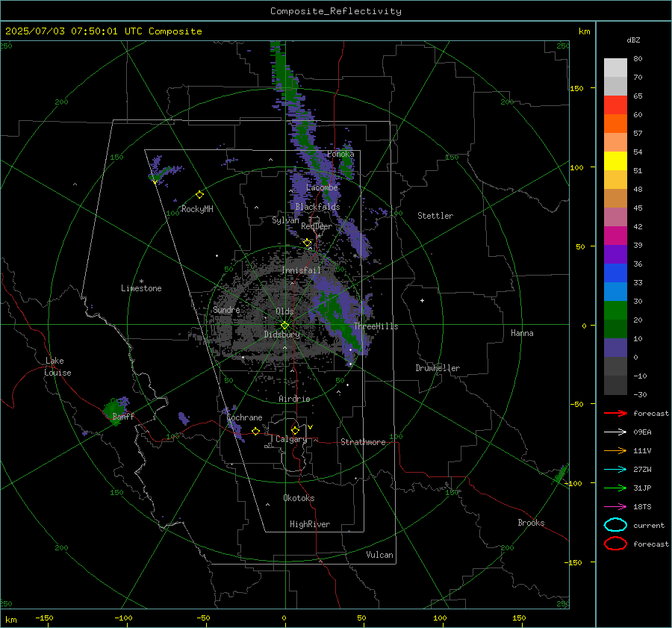
Task: Click the Sylvan label
Action: click(x=285, y=220)
